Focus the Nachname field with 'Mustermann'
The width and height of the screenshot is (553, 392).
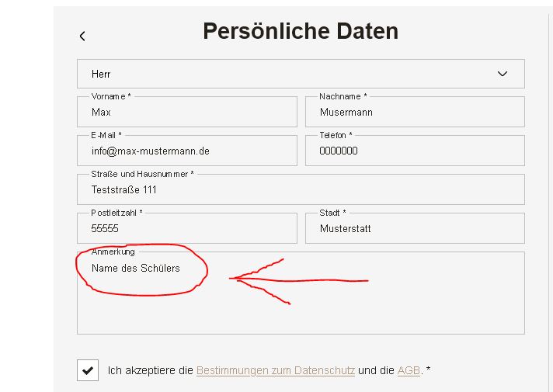(x=415, y=112)
